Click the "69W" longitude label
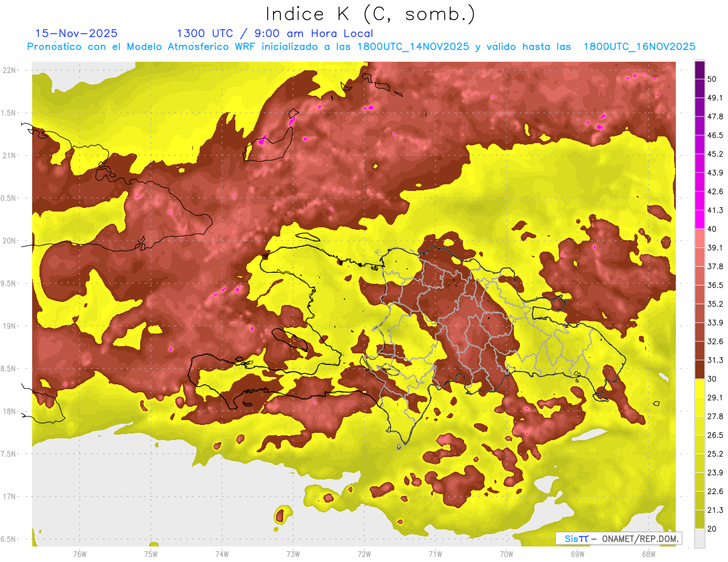The height and width of the screenshot is (562, 728). point(578,554)
